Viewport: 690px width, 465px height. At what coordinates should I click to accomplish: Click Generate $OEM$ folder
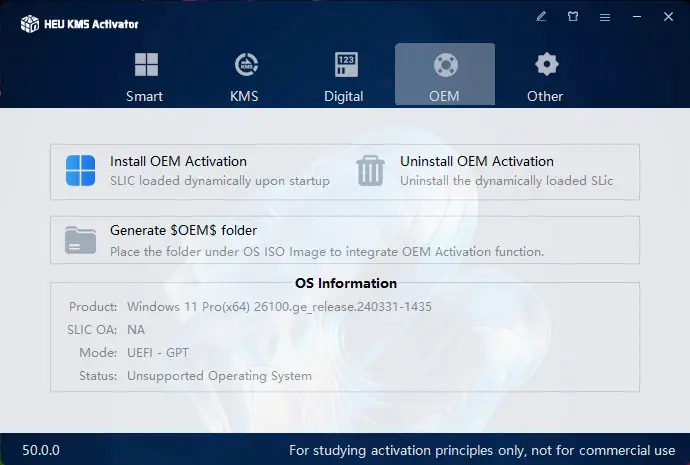(184, 231)
